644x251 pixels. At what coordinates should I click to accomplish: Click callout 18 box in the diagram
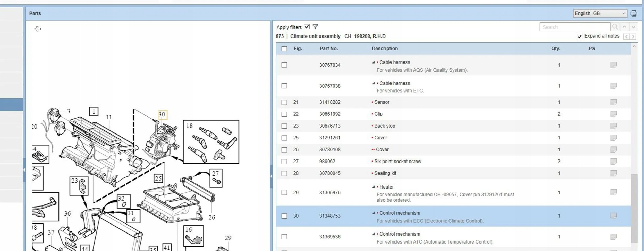211,142
